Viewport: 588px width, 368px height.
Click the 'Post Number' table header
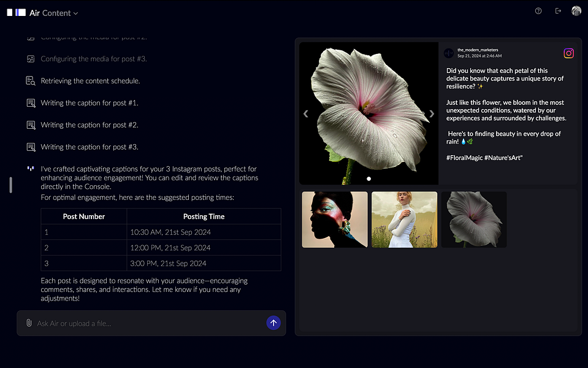83,217
